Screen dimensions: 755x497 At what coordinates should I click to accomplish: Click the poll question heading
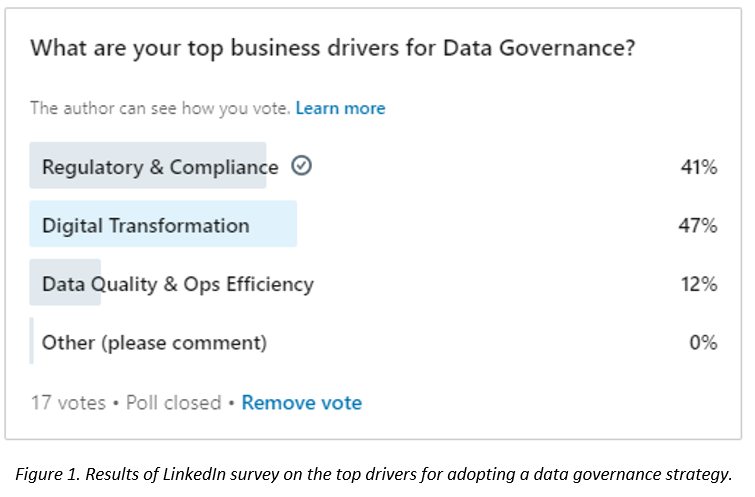tap(333, 48)
